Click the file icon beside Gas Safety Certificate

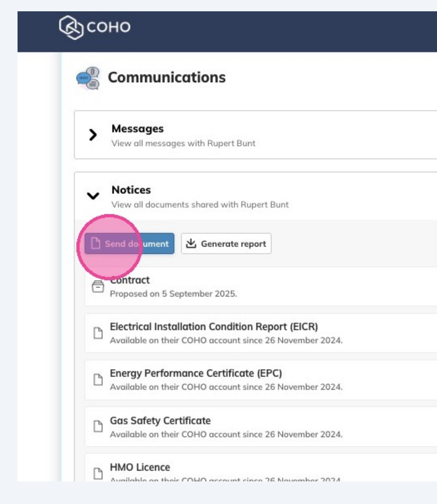pos(98,426)
